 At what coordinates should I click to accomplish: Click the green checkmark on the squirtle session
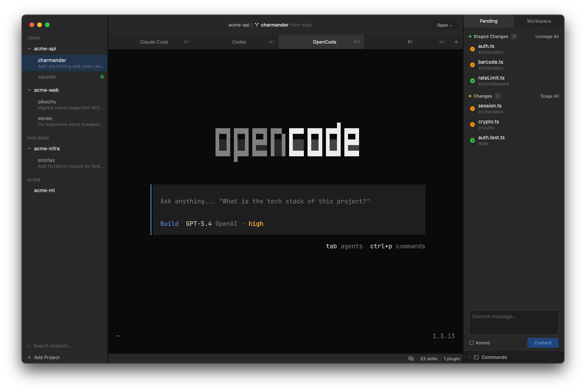(102, 77)
